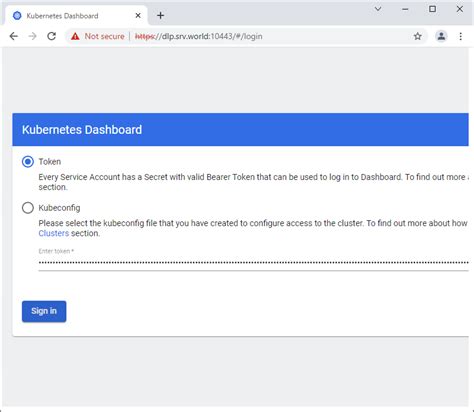Close the Kubernetes Dashboard tab
This screenshot has height=412, width=474.
[x=138, y=15]
